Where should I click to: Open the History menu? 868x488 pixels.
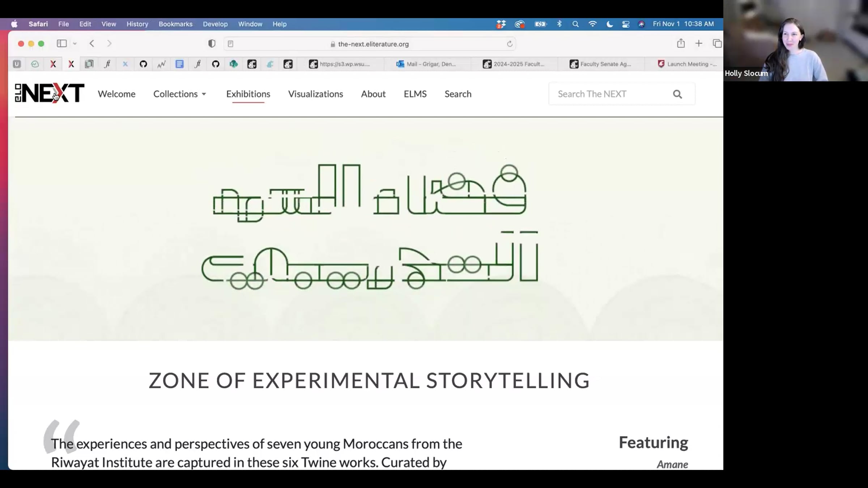coord(137,24)
